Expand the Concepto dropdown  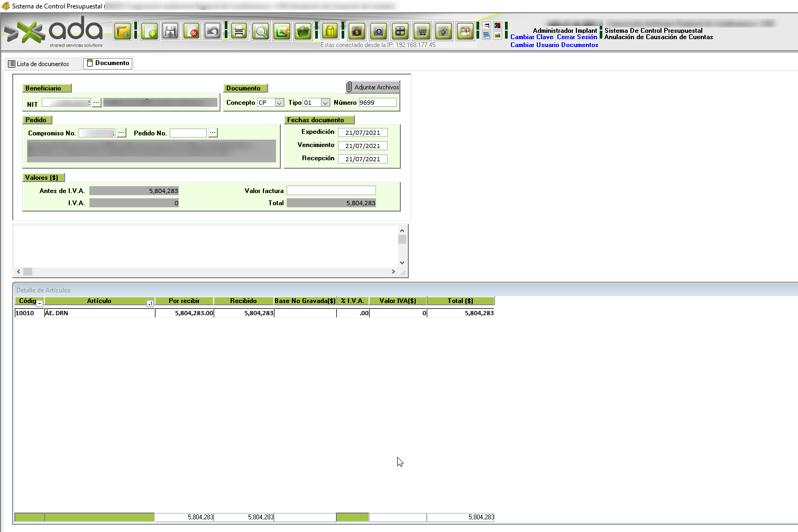click(x=279, y=103)
